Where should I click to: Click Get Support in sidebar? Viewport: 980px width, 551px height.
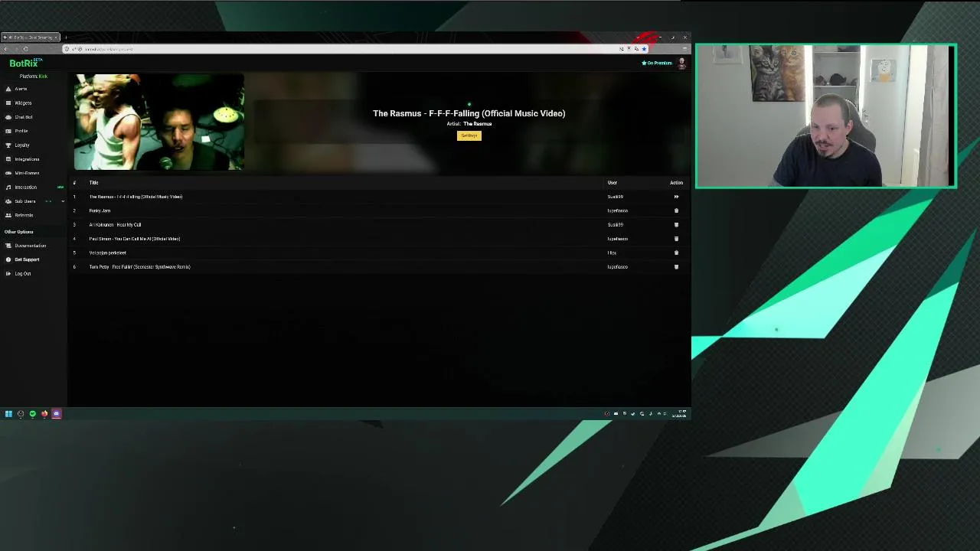26,259
